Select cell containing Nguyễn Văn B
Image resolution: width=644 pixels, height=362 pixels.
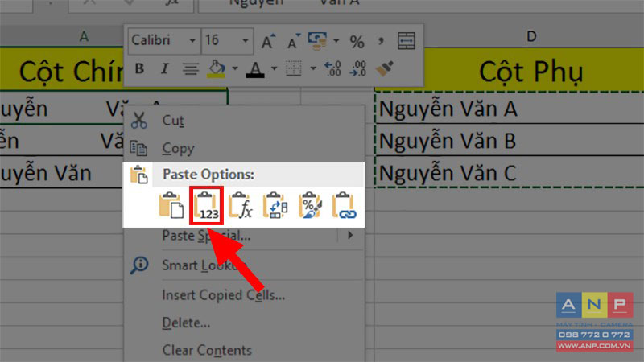[x=510, y=141]
